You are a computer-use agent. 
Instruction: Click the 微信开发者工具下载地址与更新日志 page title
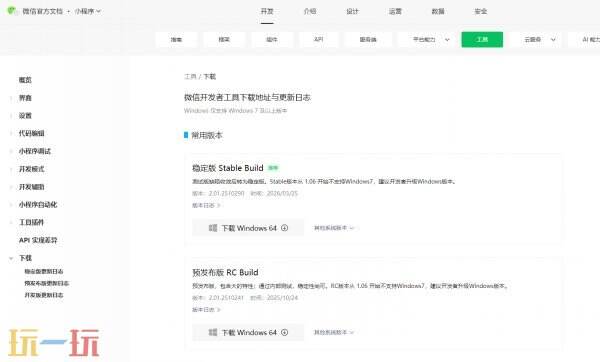[247, 98]
